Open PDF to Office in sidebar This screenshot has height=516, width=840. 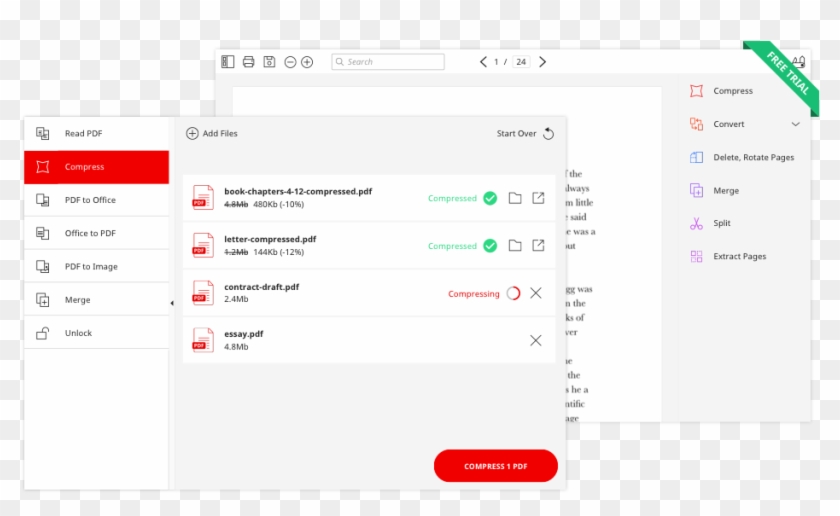[x=96, y=200]
